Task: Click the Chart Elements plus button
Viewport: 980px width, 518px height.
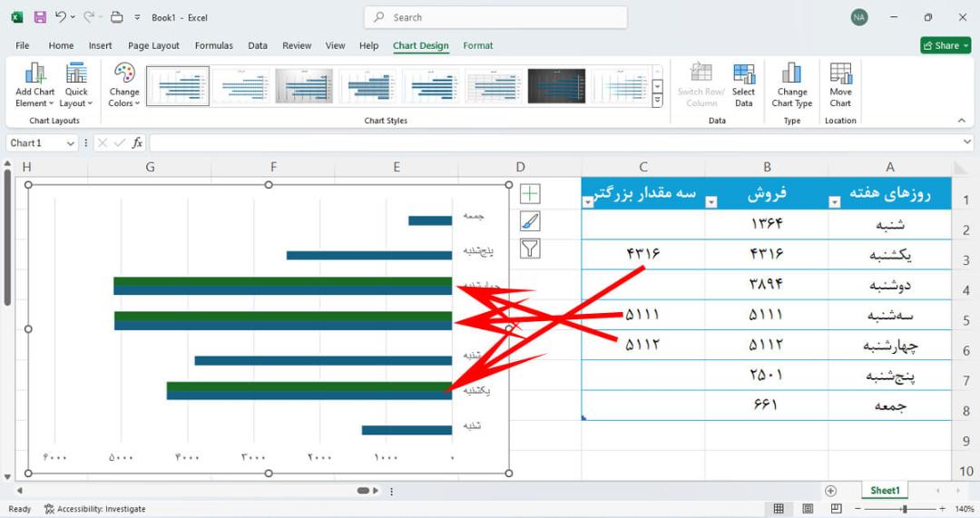Action: coord(530,194)
